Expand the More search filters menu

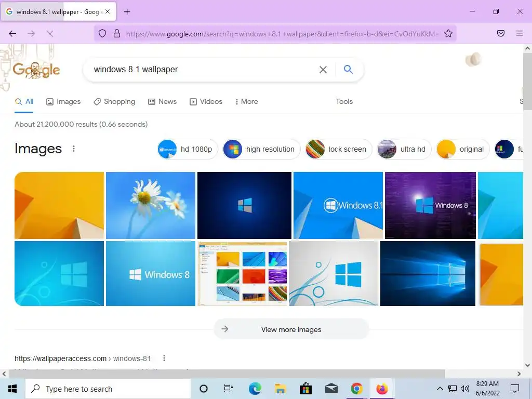tap(247, 101)
